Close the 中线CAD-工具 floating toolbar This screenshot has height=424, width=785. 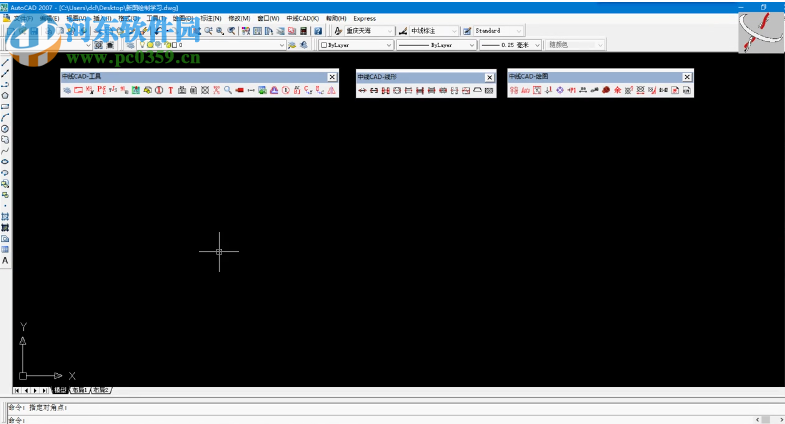pyautogui.click(x=332, y=77)
